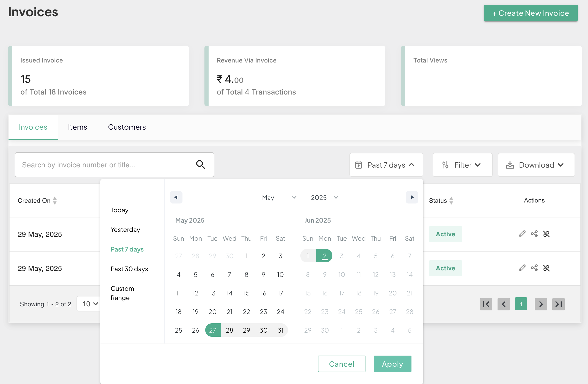Go to next month in calendar

point(412,197)
